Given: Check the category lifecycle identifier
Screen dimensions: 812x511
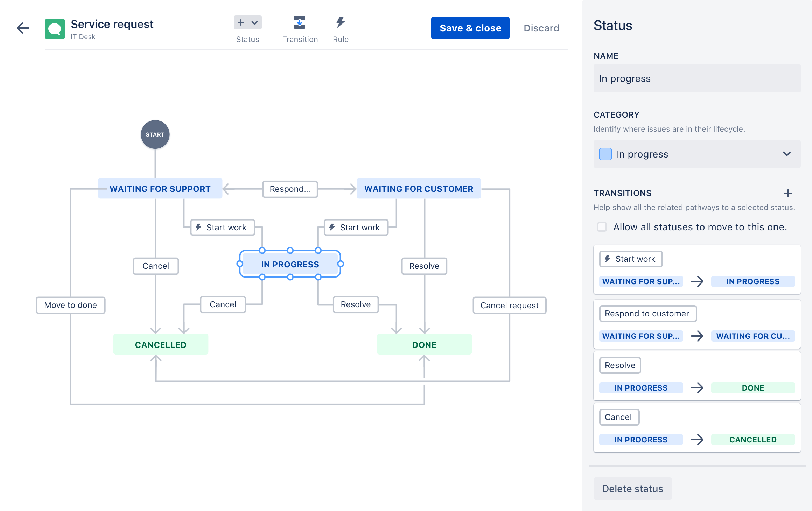Looking at the screenshot, I should (697, 154).
